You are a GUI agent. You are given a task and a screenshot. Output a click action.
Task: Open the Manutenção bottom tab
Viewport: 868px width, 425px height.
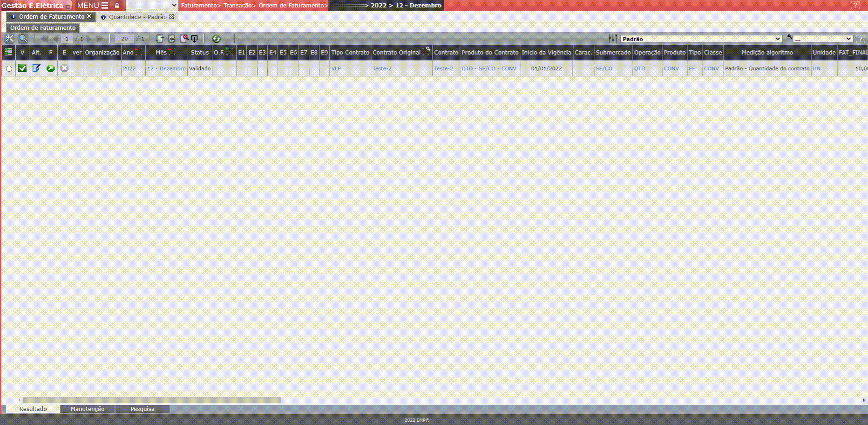[x=88, y=409]
